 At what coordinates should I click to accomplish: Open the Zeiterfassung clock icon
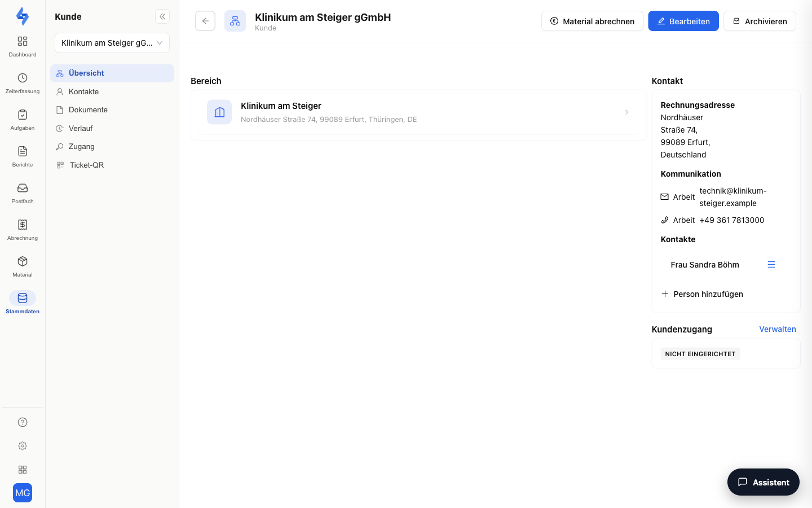(23, 78)
